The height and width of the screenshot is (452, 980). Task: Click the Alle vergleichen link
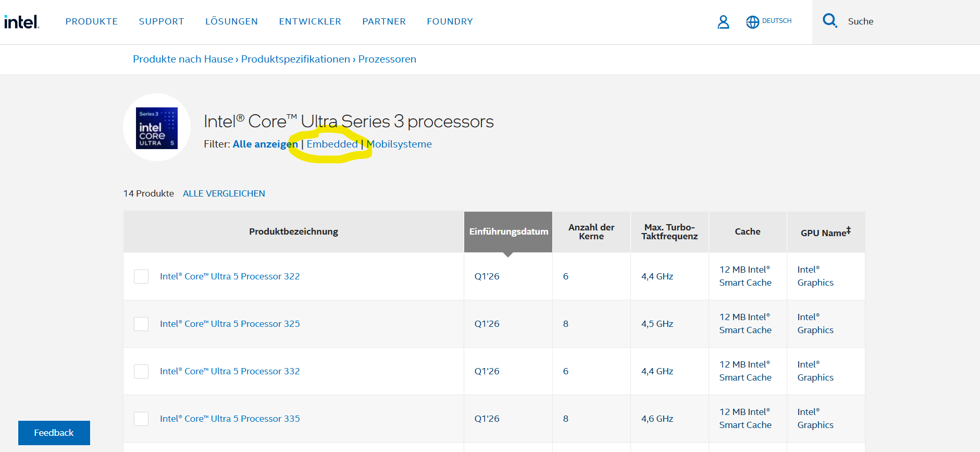[x=224, y=193]
